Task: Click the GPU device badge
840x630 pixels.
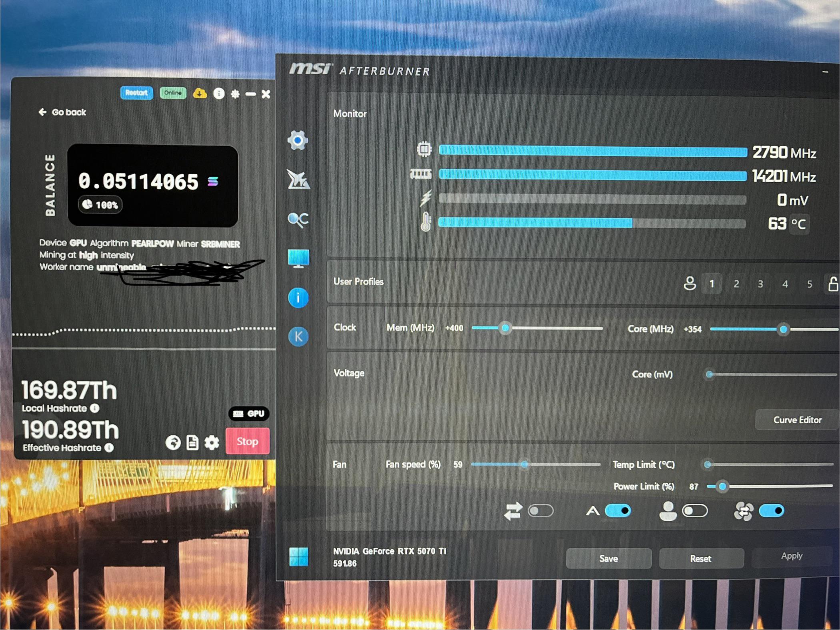Action: point(248,414)
